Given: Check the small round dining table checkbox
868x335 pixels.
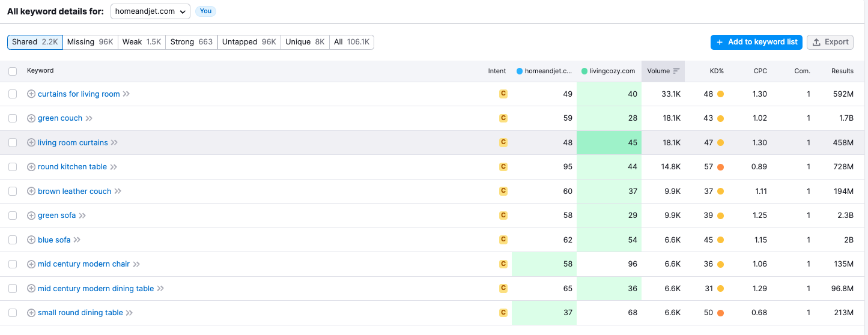Looking at the screenshot, I should tap(13, 313).
